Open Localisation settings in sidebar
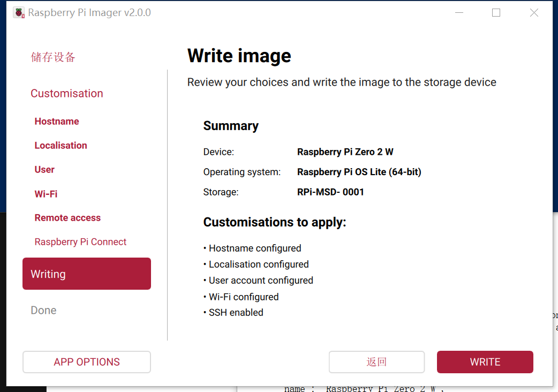This screenshot has height=392, width=558. (61, 146)
